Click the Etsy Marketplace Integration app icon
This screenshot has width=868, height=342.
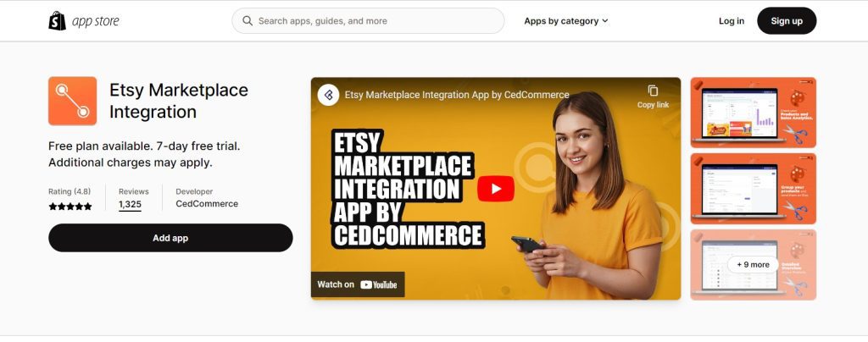pyautogui.click(x=73, y=101)
